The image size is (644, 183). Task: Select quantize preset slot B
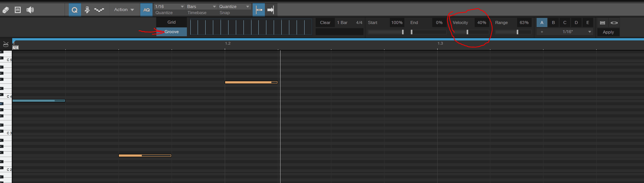[553, 22]
